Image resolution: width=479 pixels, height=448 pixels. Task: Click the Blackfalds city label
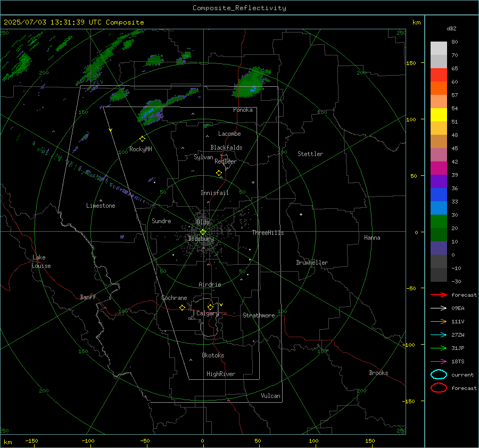pyautogui.click(x=226, y=148)
